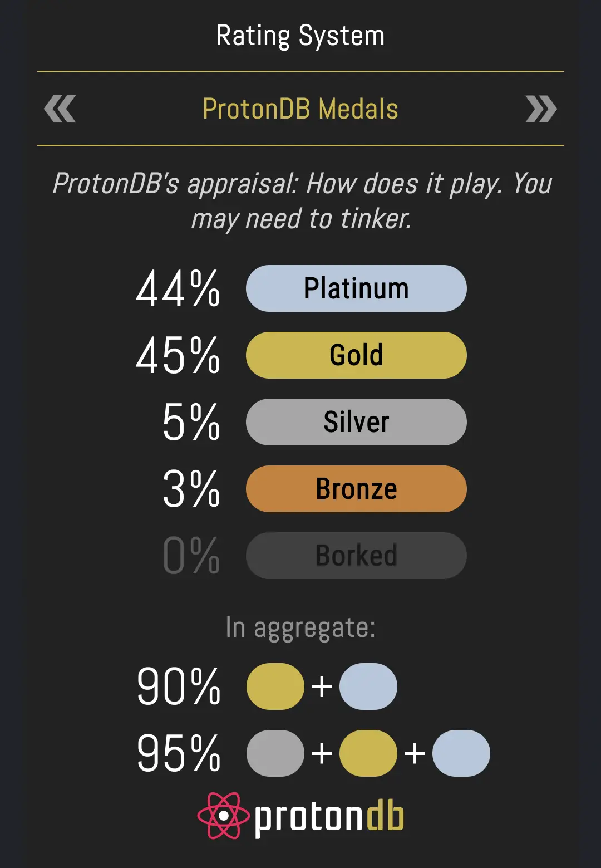Image resolution: width=601 pixels, height=868 pixels.
Task: Click the gold swatch in the 90% aggregate row
Action: pyautogui.click(x=275, y=686)
